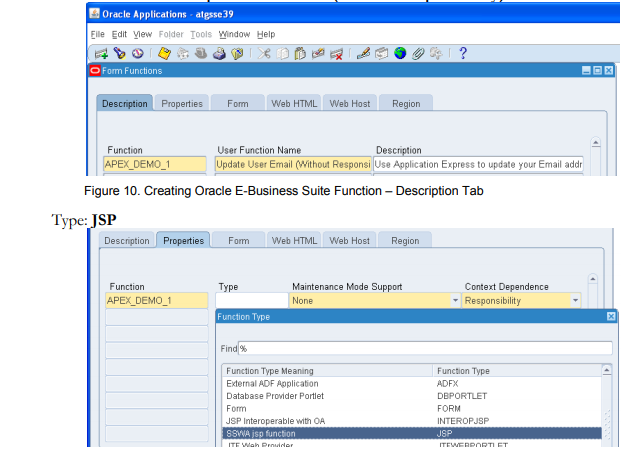622x451 pixels.
Task: Close the Function Type dialog
Action: (611, 316)
